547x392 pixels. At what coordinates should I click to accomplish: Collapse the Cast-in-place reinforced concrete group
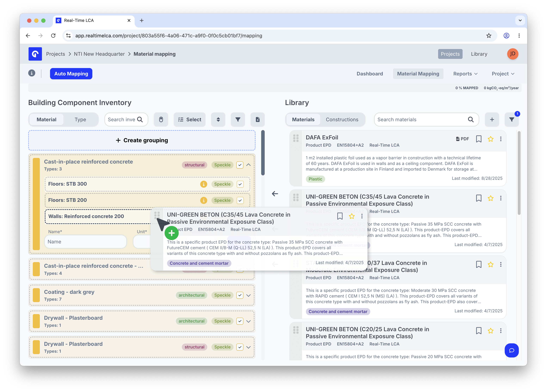(x=249, y=165)
